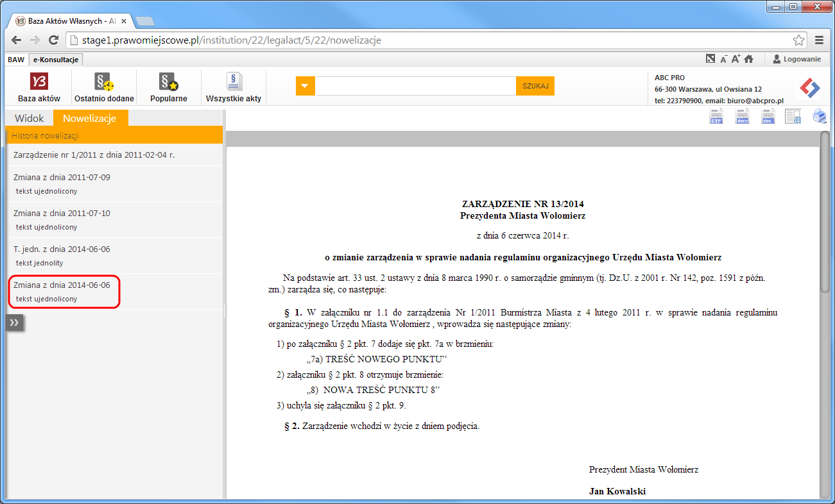Open Chrome menu hamburger icon
The height and width of the screenshot is (504, 835).
[x=819, y=40]
